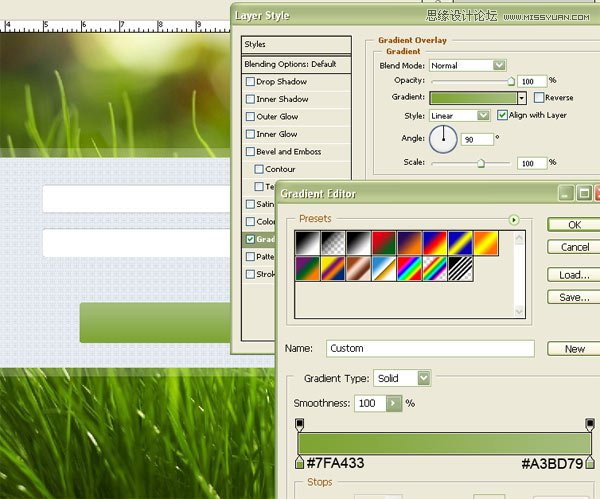Toggle the Reverse gradient checkbox
Viewport: 600px width, 499px height.
pyautogui.click(x=539, y=98)
